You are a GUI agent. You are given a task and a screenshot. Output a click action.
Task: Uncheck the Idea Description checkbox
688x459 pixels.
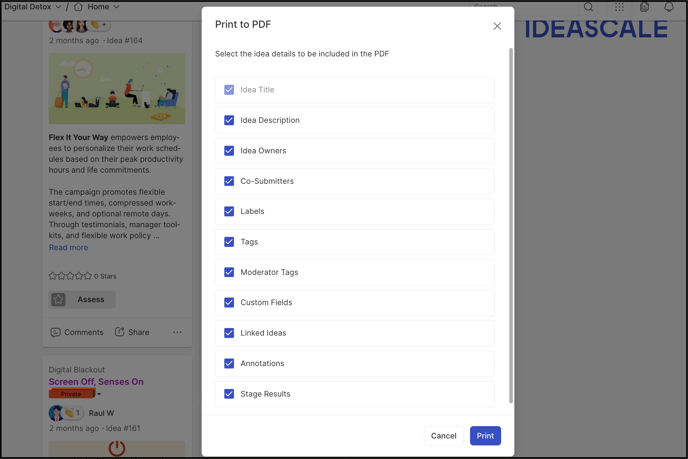(x=229, y=120)
